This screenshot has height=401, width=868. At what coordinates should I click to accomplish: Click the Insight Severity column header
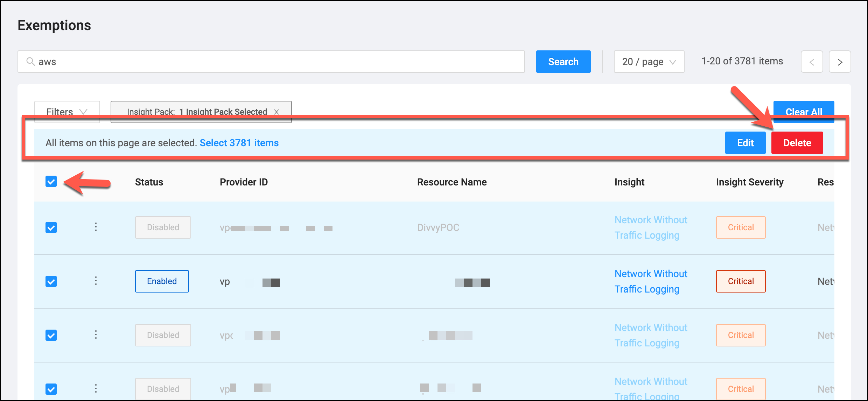(x=750, y=182)
